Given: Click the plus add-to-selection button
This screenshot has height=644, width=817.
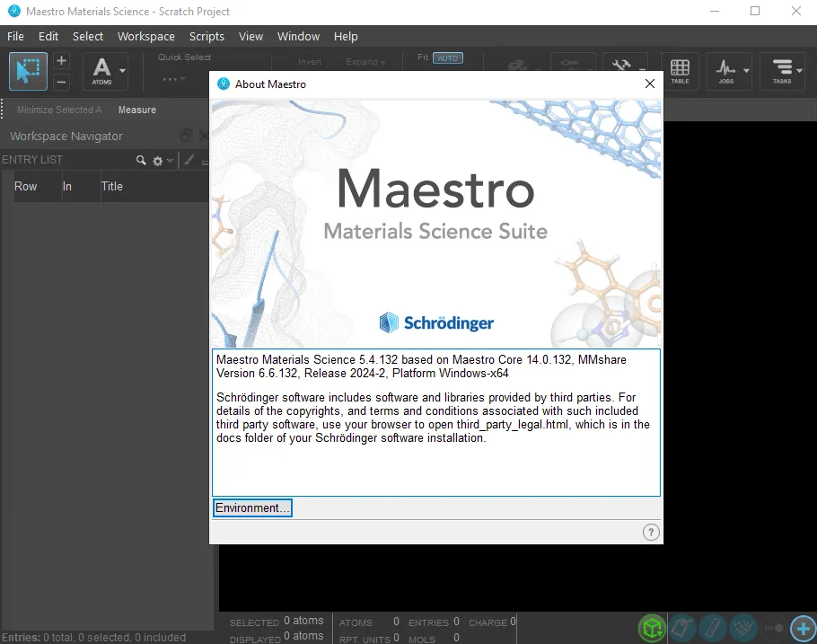Looking at the screenshot, I should point(61,61).
